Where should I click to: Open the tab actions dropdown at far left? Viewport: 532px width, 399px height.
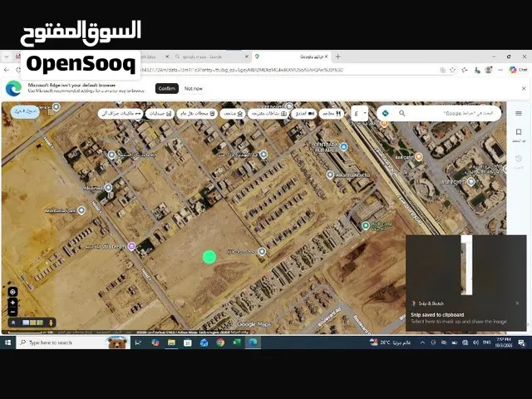click(x=7, y=57)
